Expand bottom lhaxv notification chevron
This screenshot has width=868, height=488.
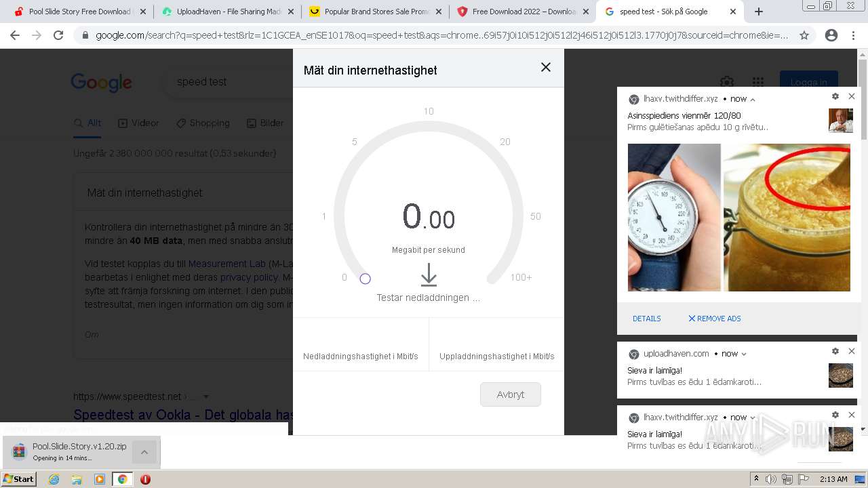click(753, 418)
